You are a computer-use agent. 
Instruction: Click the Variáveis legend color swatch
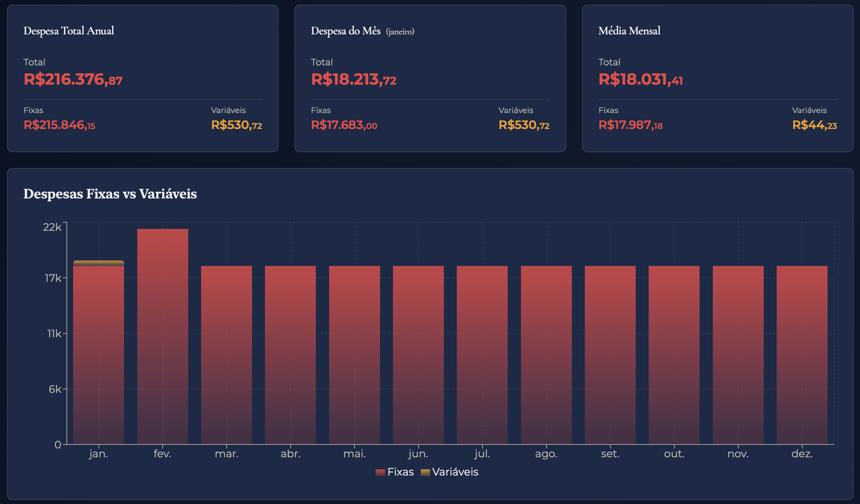point(425,472)
